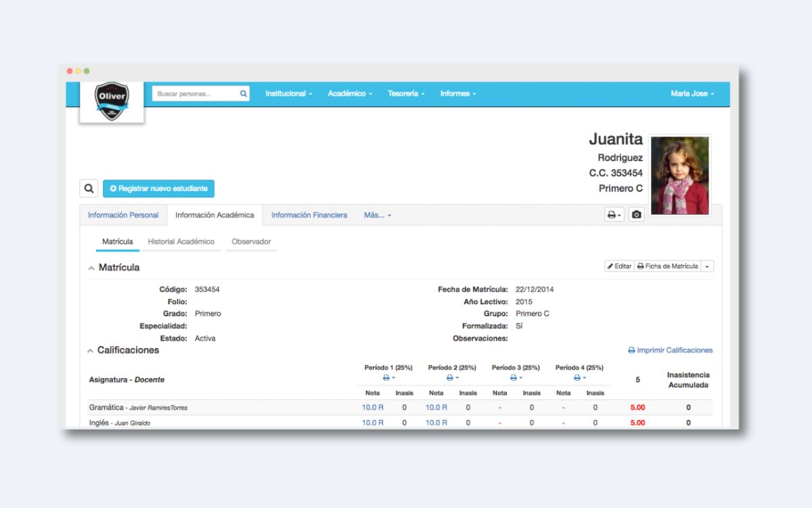The height and width of the screenshot is (508, 812).
Task: Expand the Más... tab dropdown
Action: point(377,215)
